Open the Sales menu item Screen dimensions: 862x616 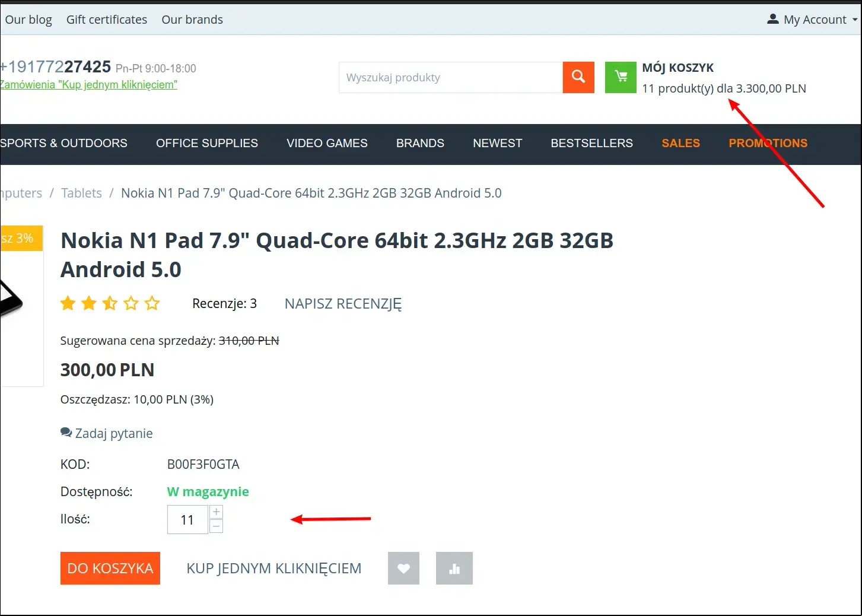pos(680,143)
